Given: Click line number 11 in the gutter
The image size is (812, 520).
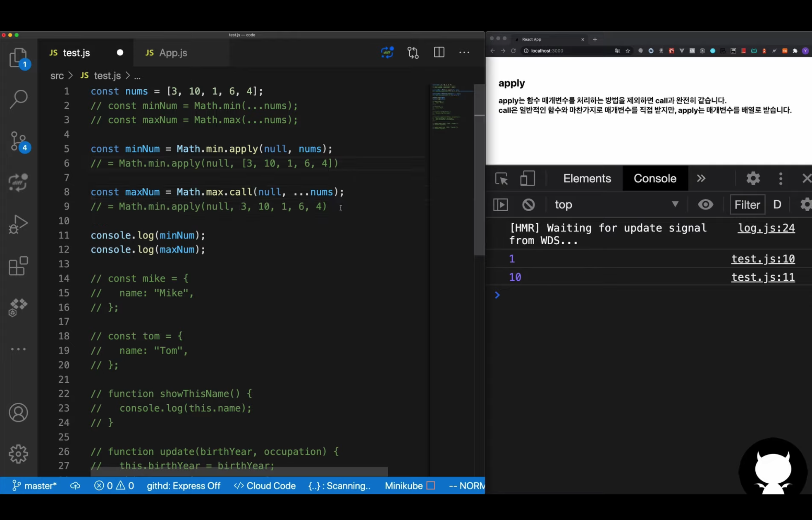Looking at the screenshot, I should tap(64, 235).
